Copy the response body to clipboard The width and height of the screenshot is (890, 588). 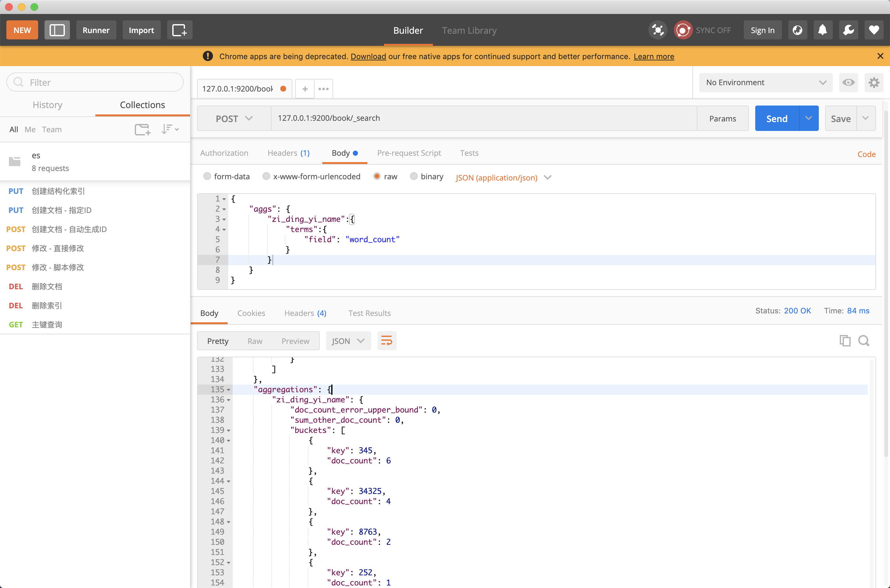click(x=845, y=340)
